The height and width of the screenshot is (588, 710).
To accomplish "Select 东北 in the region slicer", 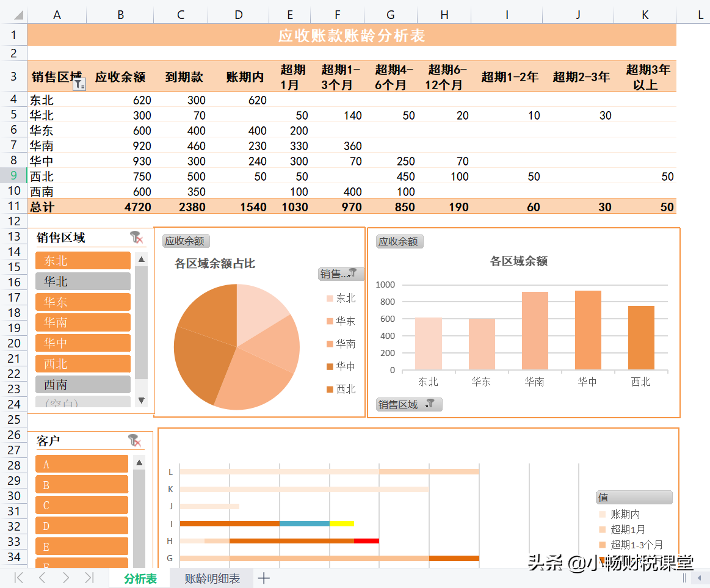I will [82, 260].
